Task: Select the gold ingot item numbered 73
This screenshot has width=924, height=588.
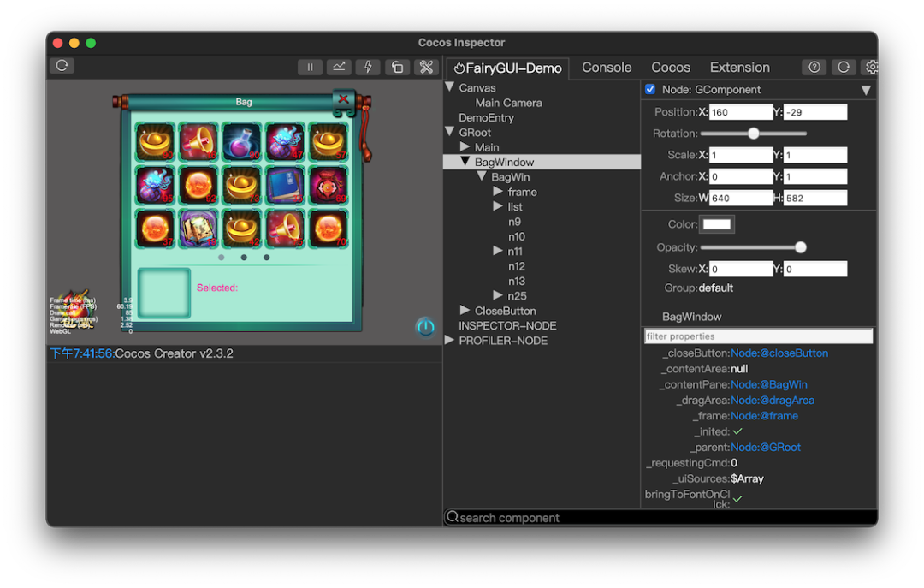Action: point(241,185)
